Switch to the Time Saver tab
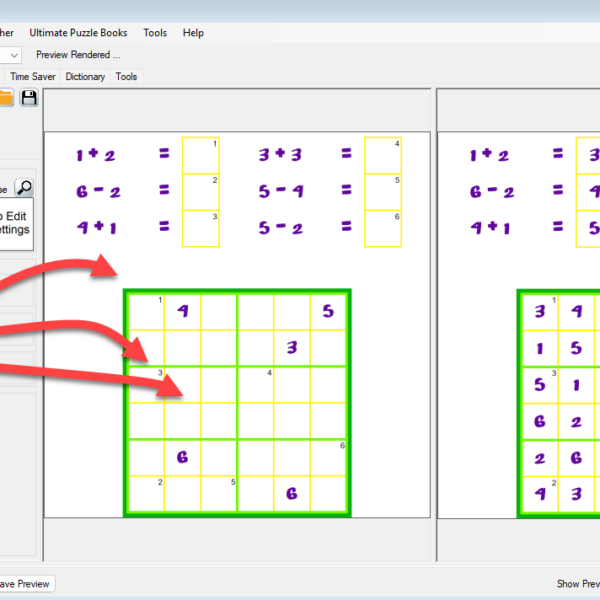This screenshot has height=600, width=600. (x=33, y=77)
